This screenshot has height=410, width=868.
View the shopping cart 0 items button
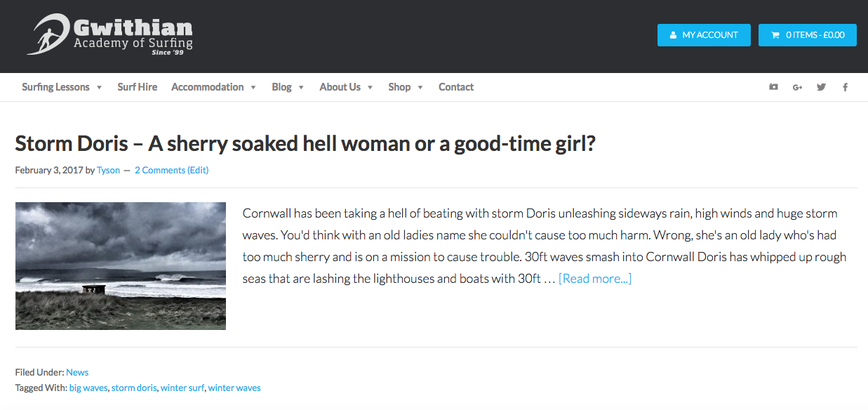pos(807,35)
